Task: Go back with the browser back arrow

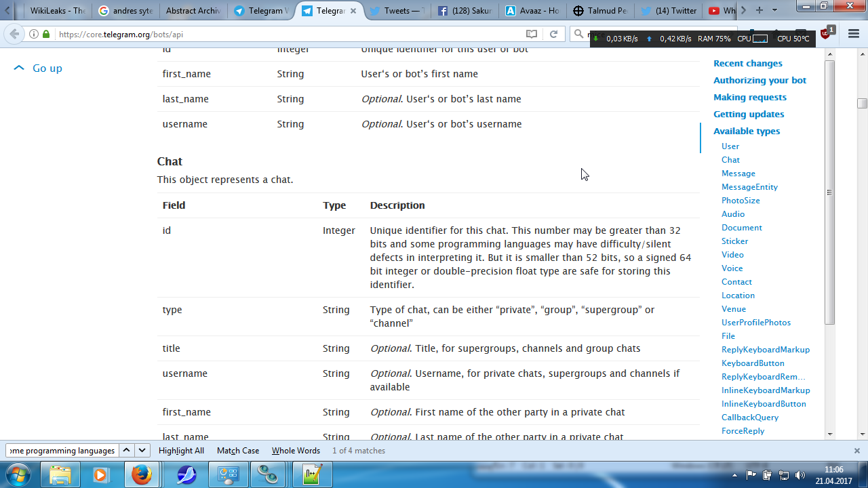Action: [14, 34]
